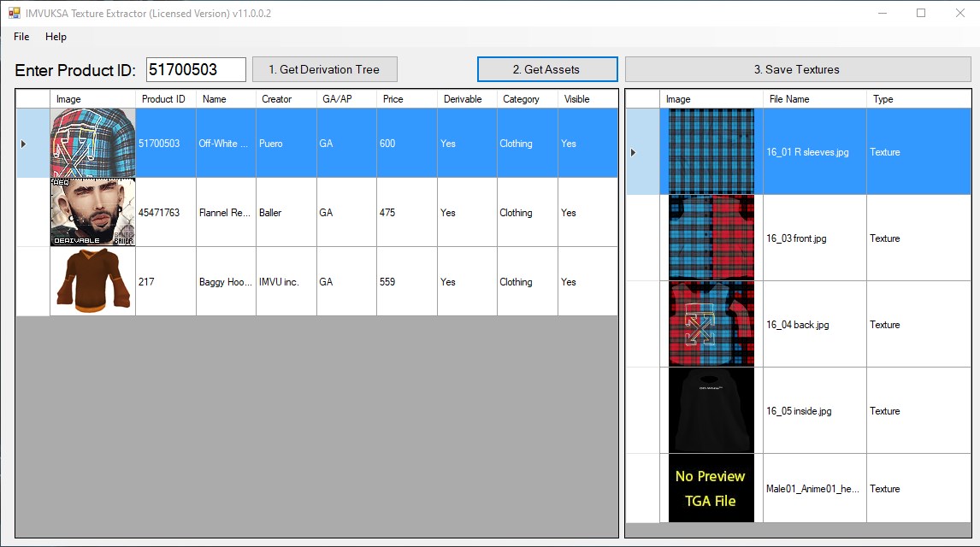Viewport: 980px width, 547px height.
Task: Select the Product ID input field
Action: (x=195, y=68)
